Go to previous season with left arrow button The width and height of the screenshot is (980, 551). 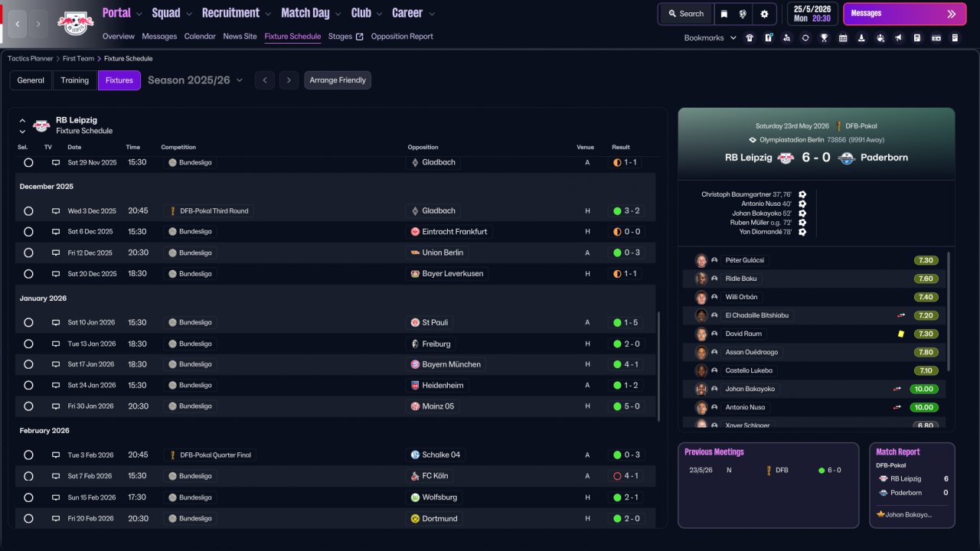(x=265, y=80)
